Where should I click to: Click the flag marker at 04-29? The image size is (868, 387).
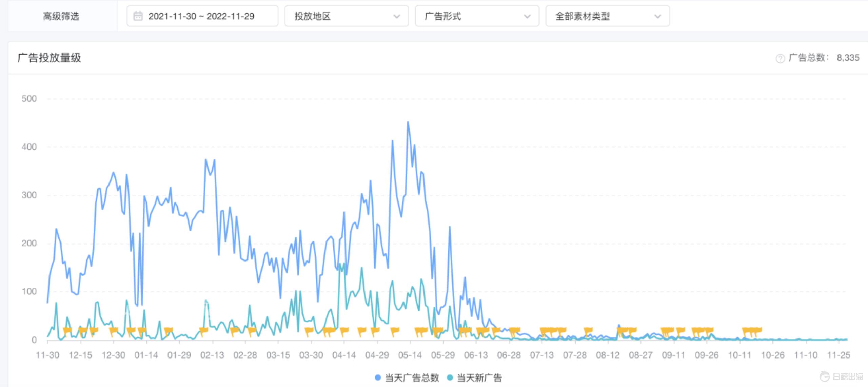tap(375, 331)
